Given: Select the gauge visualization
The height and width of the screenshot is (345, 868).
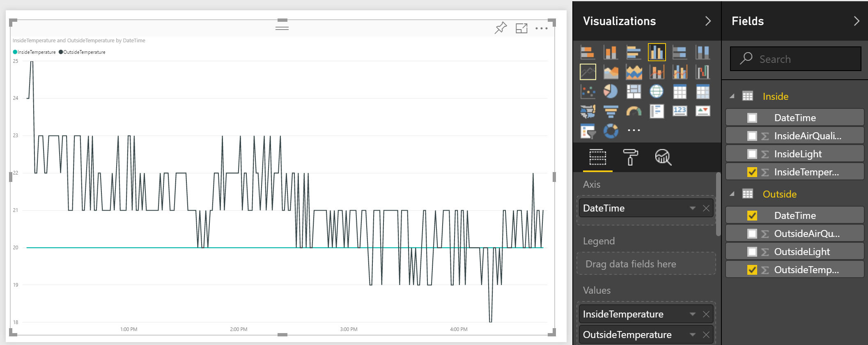Looking at the screenshot, I should (x=634, y=111).
